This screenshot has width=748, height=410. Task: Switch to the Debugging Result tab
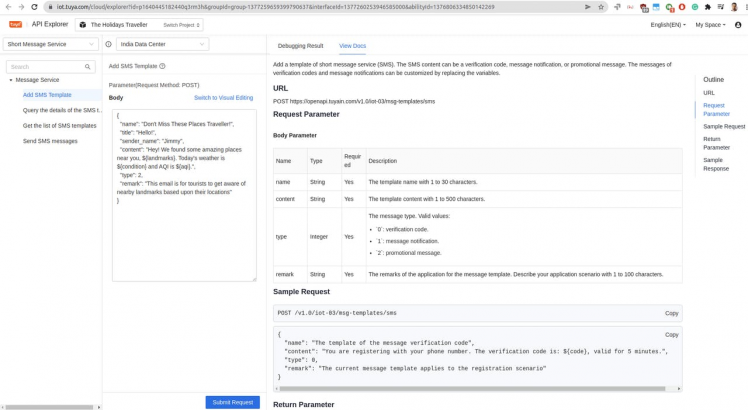pyautogui.click(x=300, y=46)
